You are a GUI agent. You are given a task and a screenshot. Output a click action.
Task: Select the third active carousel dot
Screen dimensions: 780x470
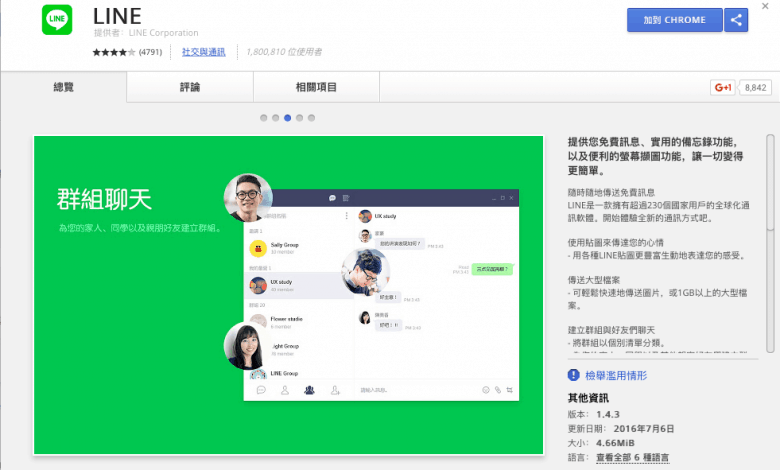coord(288,118)
